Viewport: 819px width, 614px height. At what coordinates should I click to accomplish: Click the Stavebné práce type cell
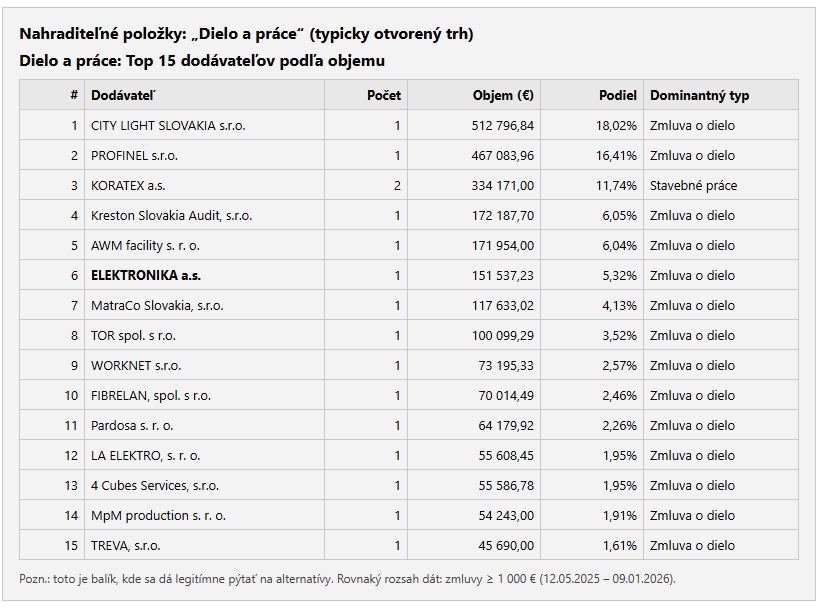click(x=693, y=186)
